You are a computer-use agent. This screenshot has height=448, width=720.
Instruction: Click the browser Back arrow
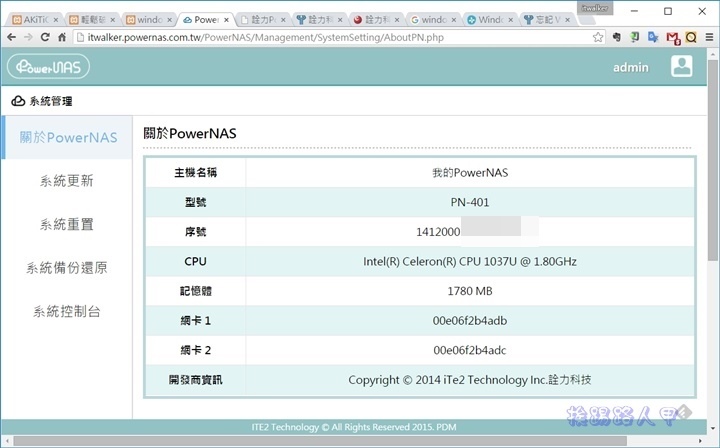[x=11, y=37]
